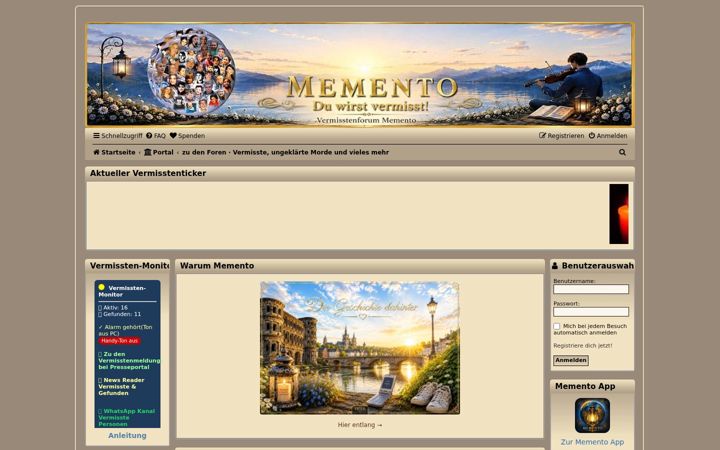Screen dimensions: 720x450
Task: Click the 'Memento App' panel heading
Action: [585, 386]
